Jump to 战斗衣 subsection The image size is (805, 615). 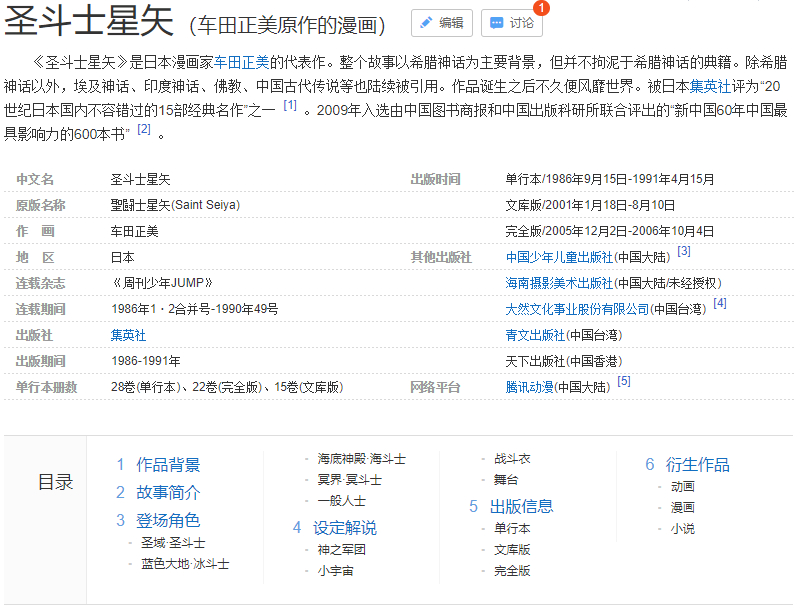(512, 458)
